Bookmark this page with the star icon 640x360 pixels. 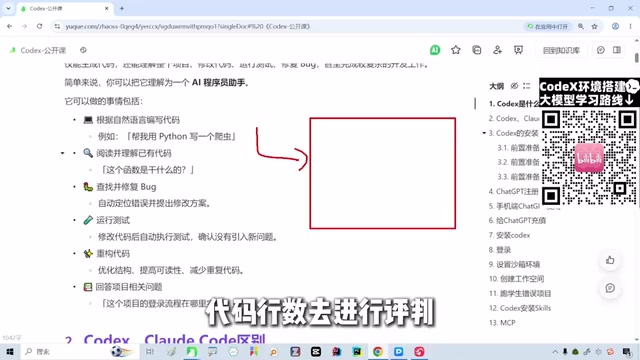point(595,26)
